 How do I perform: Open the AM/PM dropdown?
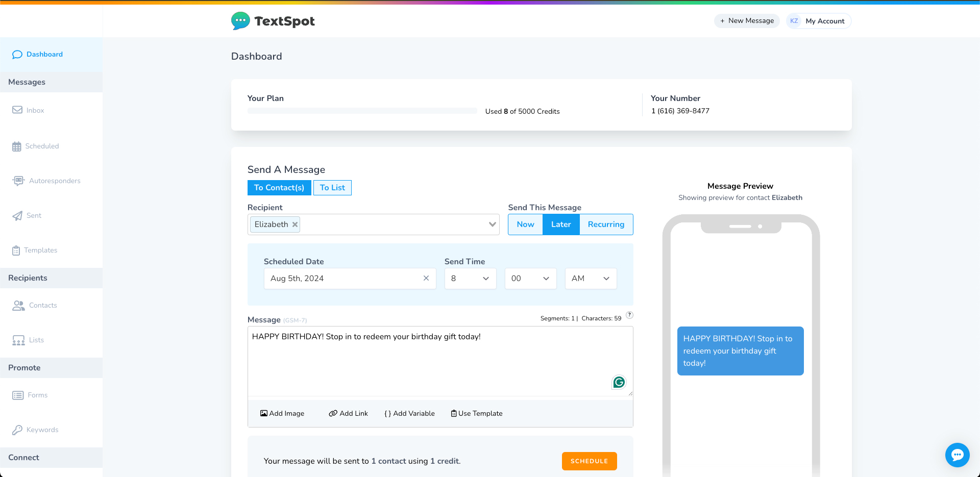tap(591, 279)
